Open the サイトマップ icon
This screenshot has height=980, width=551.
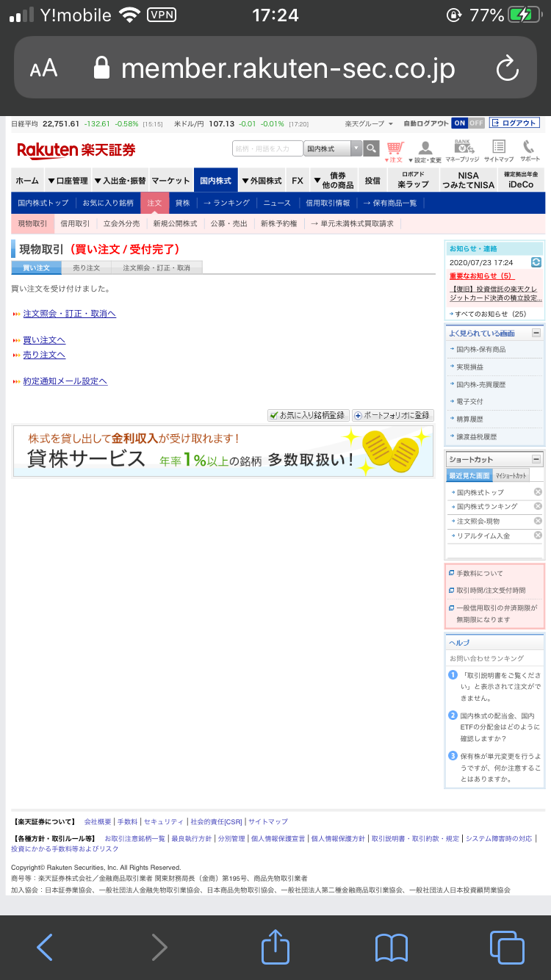[499, 151]
